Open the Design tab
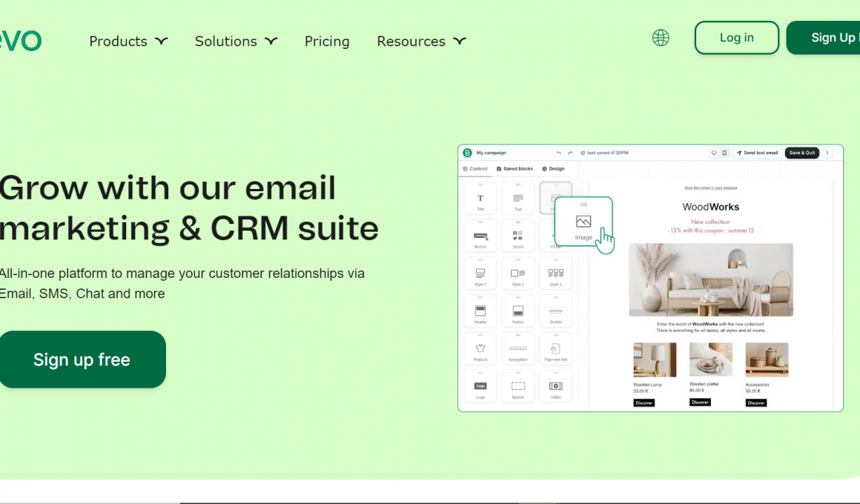 [x=553, y=169]
